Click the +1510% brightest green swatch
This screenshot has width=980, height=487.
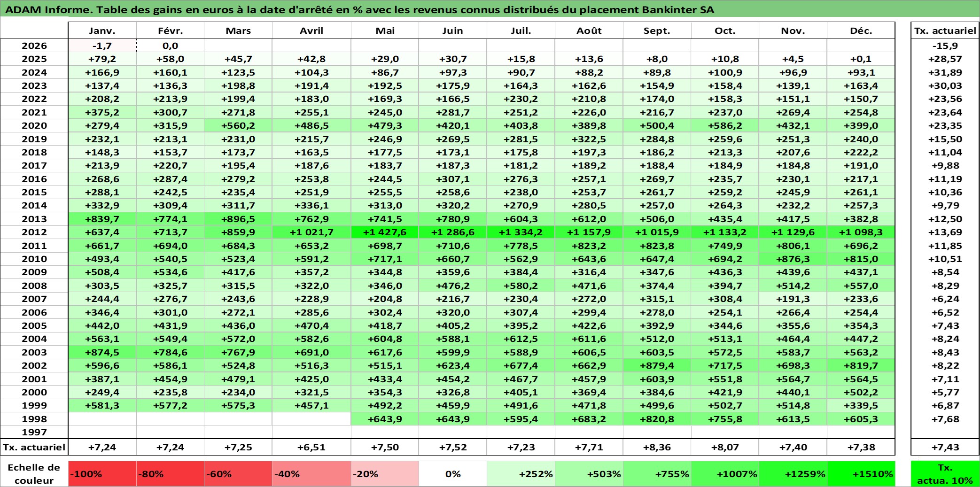pos(861,474)
